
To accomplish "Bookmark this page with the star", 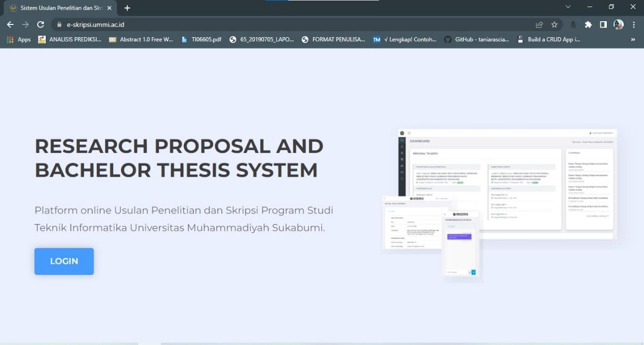I will 554,24.
